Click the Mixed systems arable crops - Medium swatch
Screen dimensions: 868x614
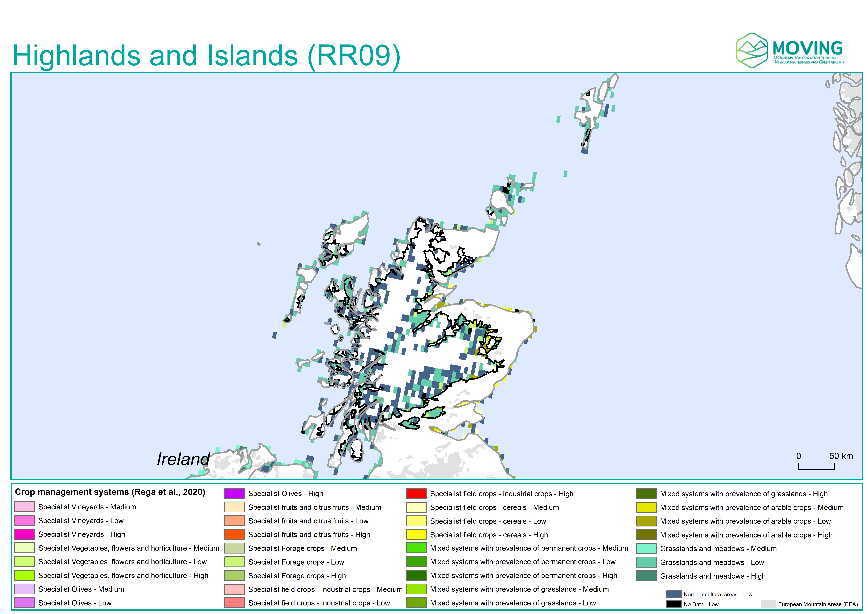646,507
